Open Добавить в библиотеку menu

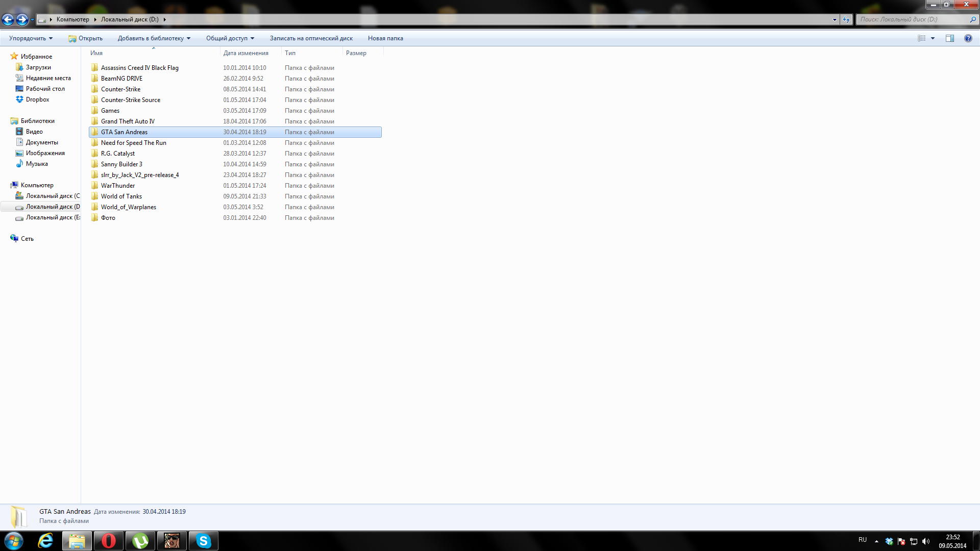point(154,38)
